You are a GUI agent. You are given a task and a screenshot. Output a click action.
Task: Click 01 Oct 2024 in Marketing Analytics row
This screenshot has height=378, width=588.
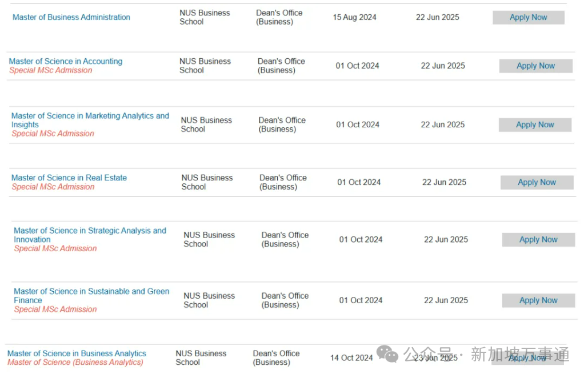(358, 124)
